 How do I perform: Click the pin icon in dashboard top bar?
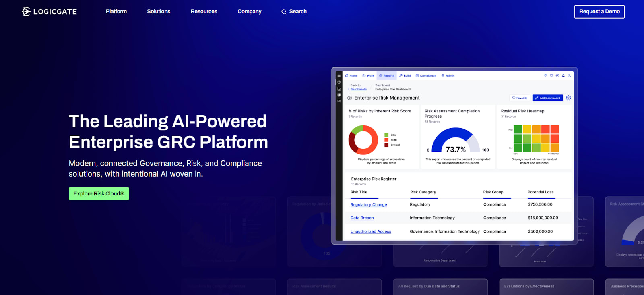545,75
